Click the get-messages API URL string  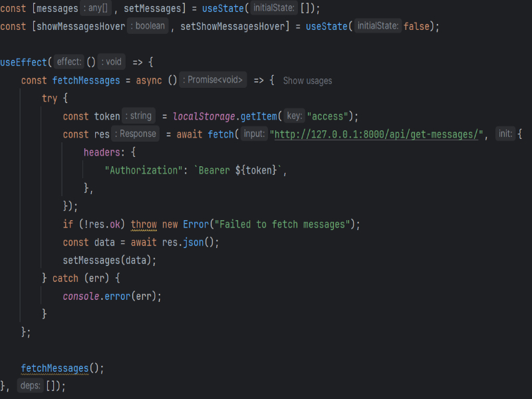coord(378,134)
